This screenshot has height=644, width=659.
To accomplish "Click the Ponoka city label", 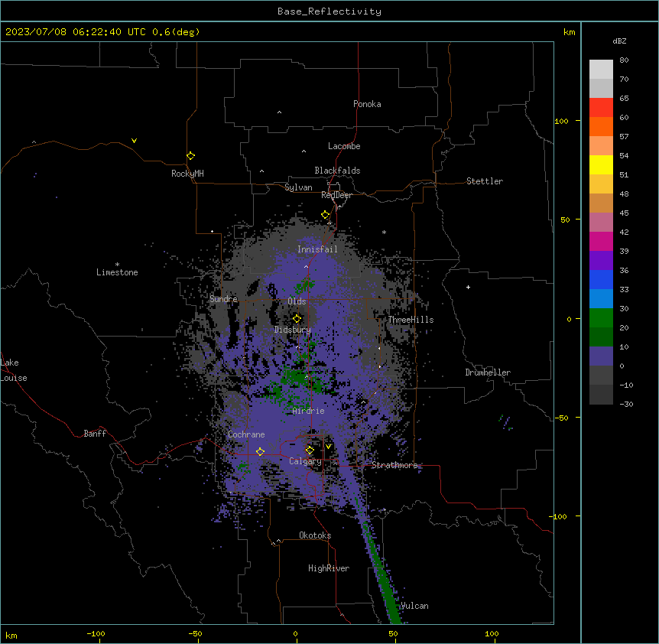I will tap(367, 104).
